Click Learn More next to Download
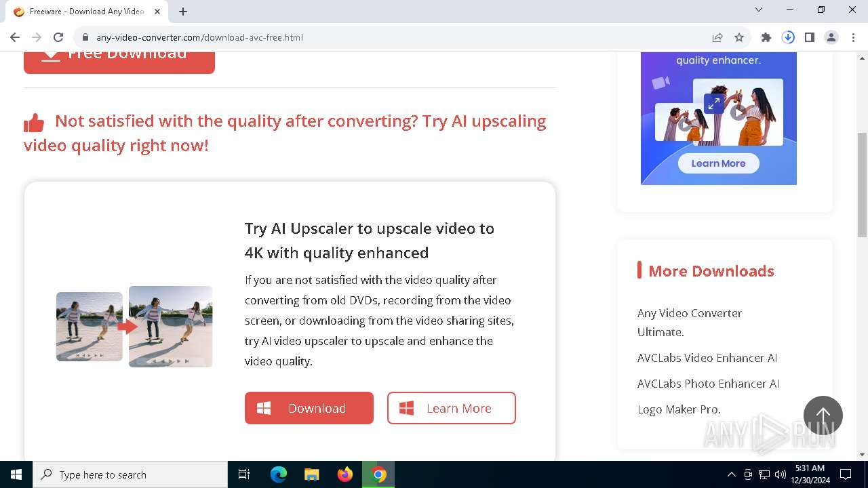The width and height of the screenshot is (868, 488). click(452, 408)
